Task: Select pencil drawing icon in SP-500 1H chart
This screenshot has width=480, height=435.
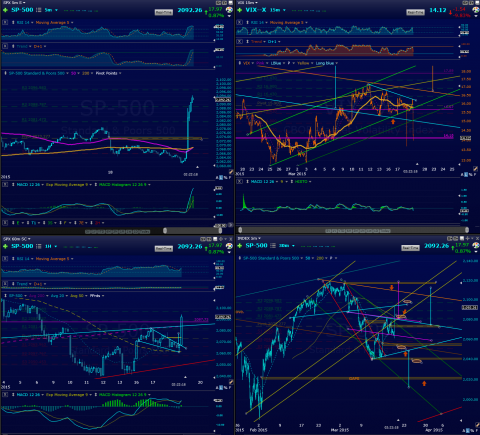Action: (x=231, y=382)
